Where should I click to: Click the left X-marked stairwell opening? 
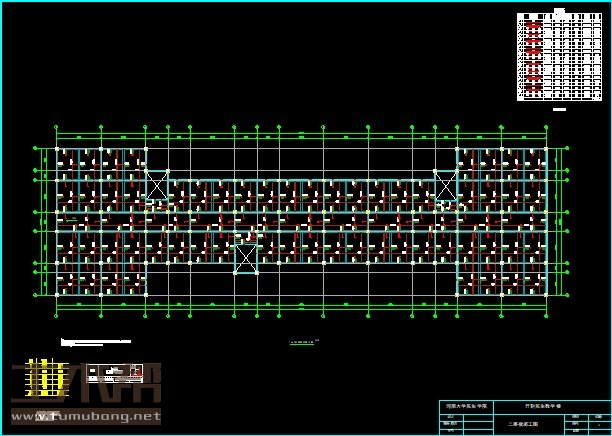click(x=157, y=185)
